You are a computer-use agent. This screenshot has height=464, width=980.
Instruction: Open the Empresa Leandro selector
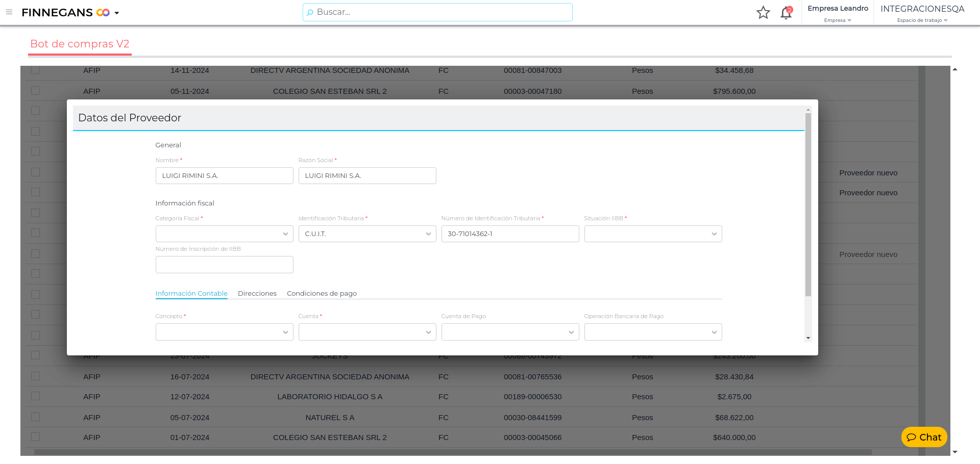838,13
